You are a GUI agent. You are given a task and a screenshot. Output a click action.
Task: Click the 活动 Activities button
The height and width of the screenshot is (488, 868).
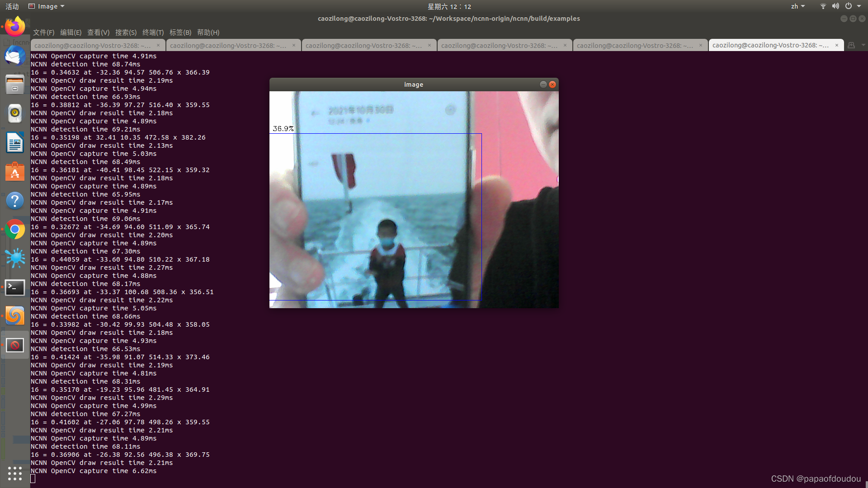click(x=12, y=6)
